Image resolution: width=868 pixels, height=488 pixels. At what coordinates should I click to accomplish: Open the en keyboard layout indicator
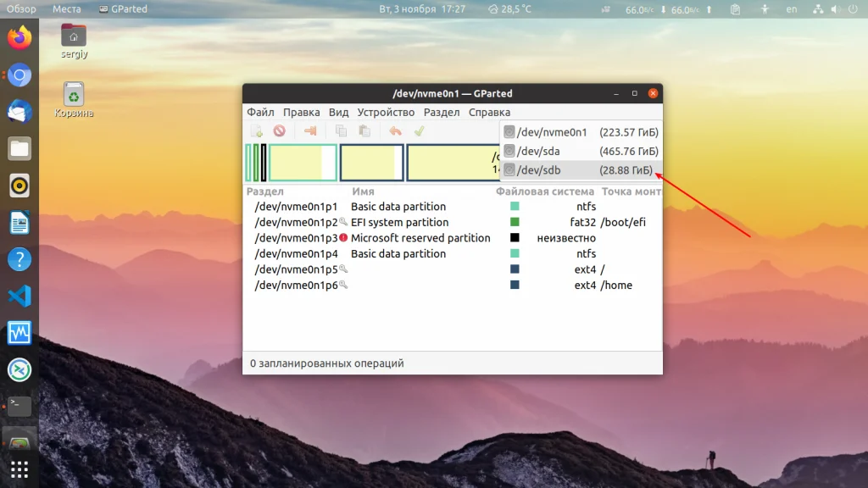pos(792,8)
